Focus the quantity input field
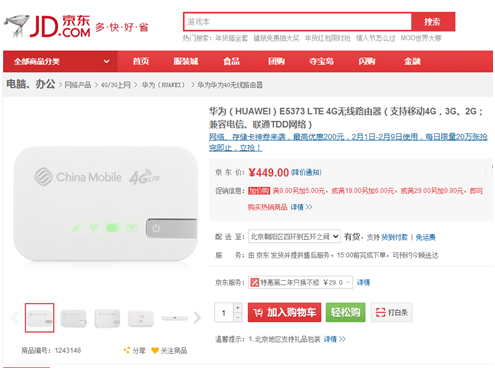The image size is (495, 370). (224, 313)
